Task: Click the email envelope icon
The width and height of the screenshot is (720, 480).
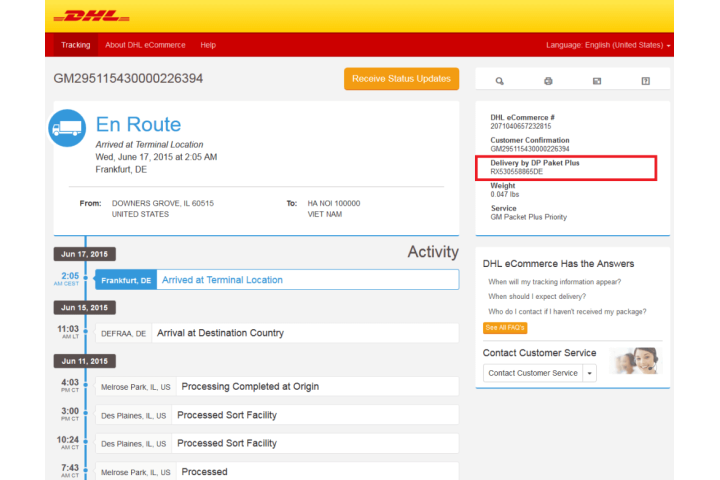Action: (597, 81)
